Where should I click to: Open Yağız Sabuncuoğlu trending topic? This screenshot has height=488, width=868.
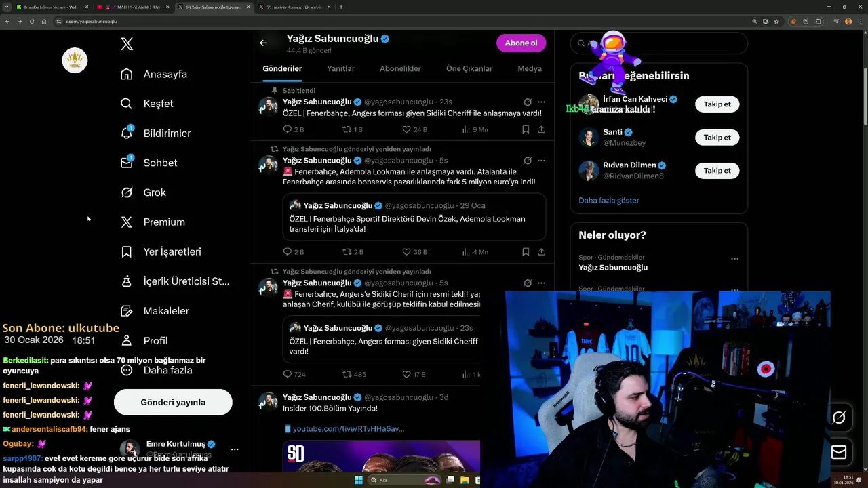point(612,268)
